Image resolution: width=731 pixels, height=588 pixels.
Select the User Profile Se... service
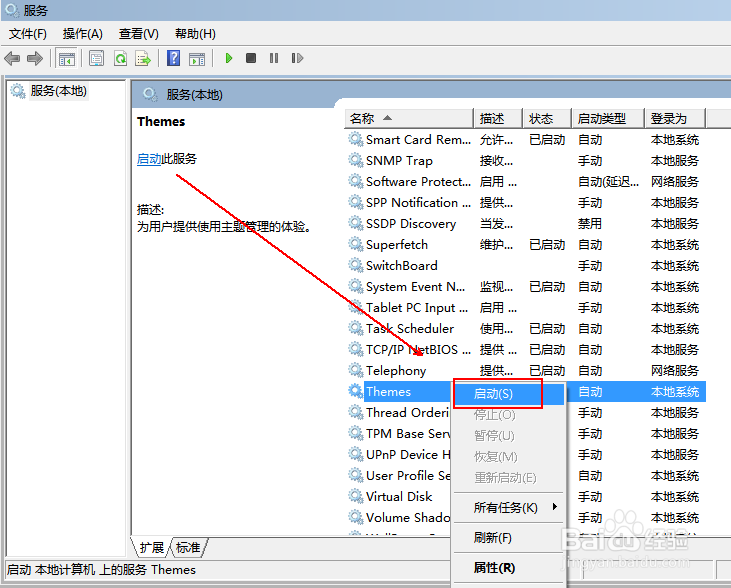[399, 476]
